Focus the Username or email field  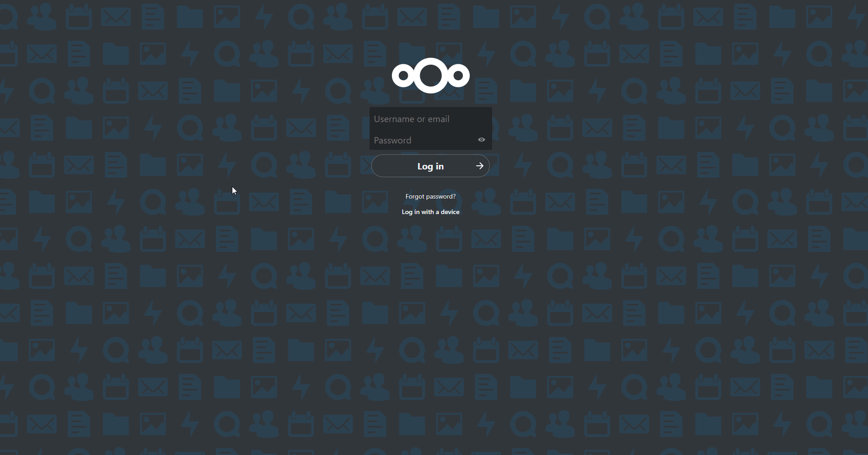[x=431, y=119]
